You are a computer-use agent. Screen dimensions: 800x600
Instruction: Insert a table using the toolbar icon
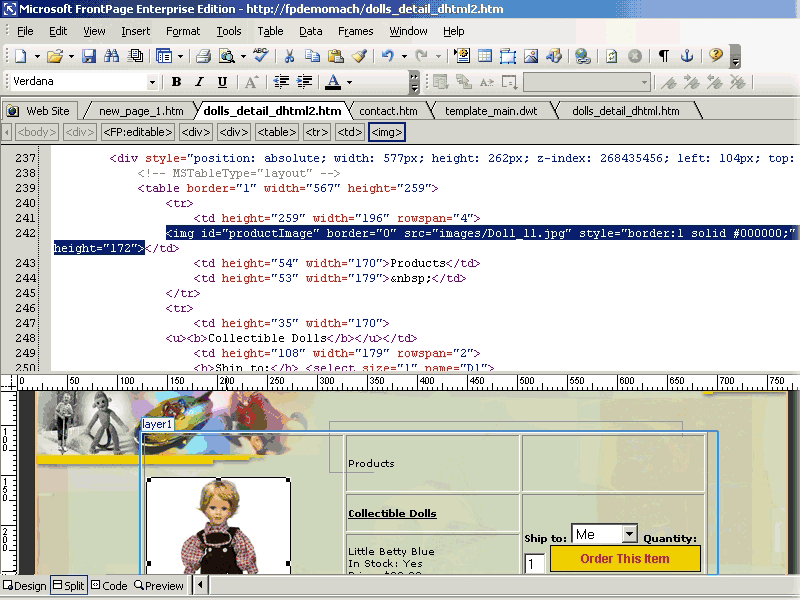click(x=485, y=56)
